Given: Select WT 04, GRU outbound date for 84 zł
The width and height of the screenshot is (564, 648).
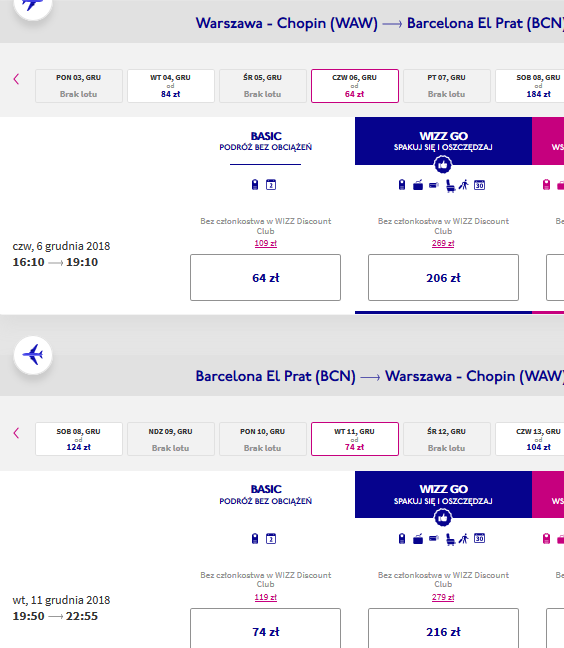Looking at the screenshot, I should pos(171,86).
